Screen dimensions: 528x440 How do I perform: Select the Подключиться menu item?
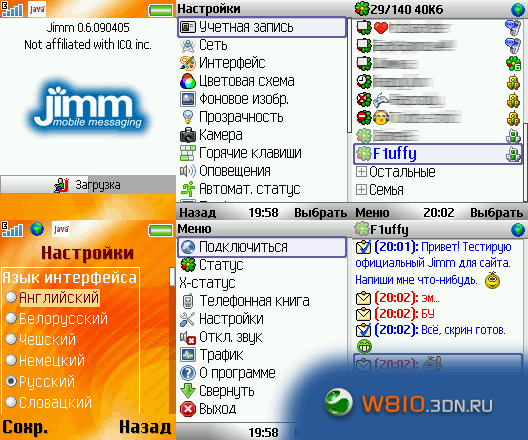pyautogui.click(x=262, y=247)
